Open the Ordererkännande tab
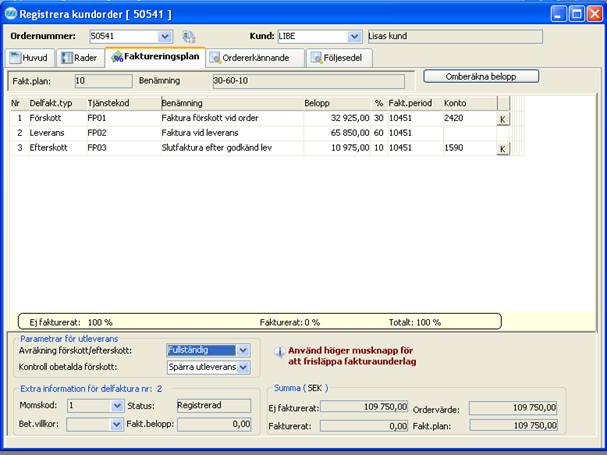 [254, 58]
